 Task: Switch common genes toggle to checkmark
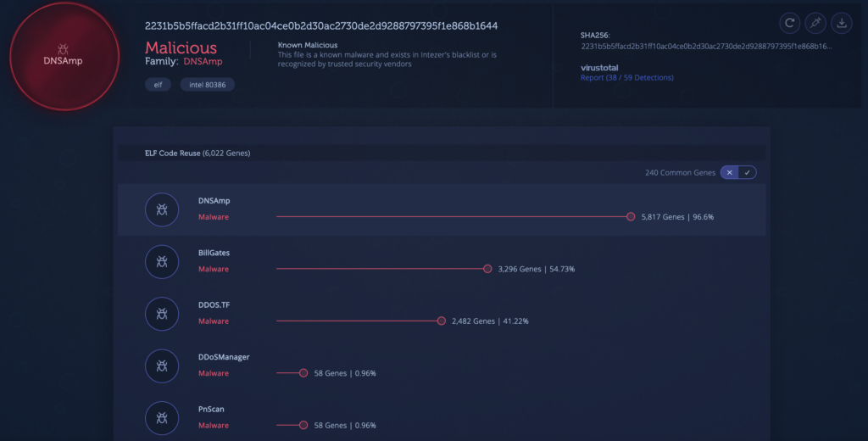click(x=748, y=172)
